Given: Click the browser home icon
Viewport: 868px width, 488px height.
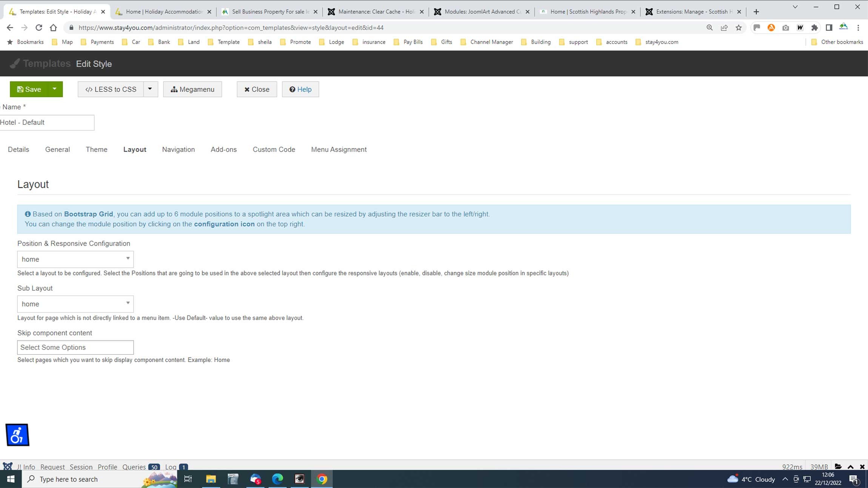Looking at the screenshot, I should pos(53,28).
